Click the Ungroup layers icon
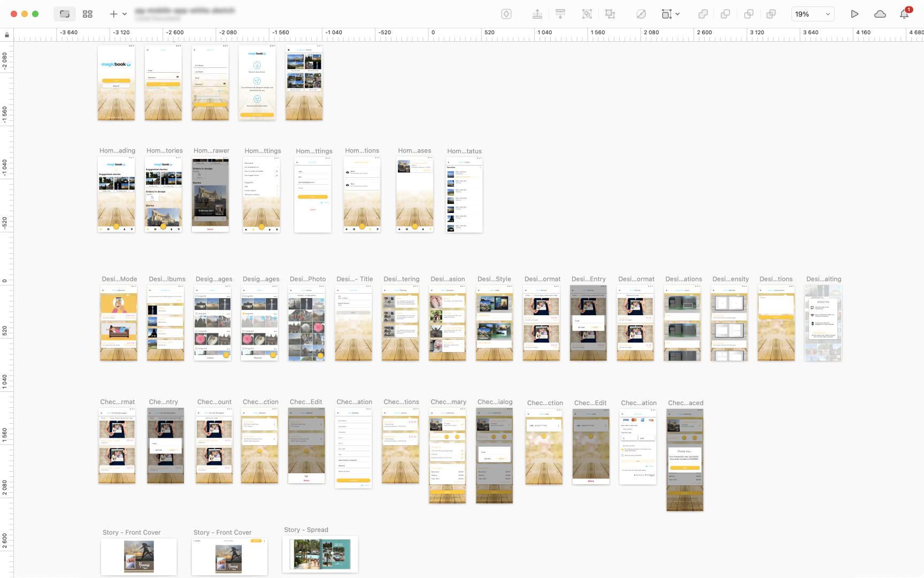The width and height of the screenshot is (924, 578). (x=610, y=14)
